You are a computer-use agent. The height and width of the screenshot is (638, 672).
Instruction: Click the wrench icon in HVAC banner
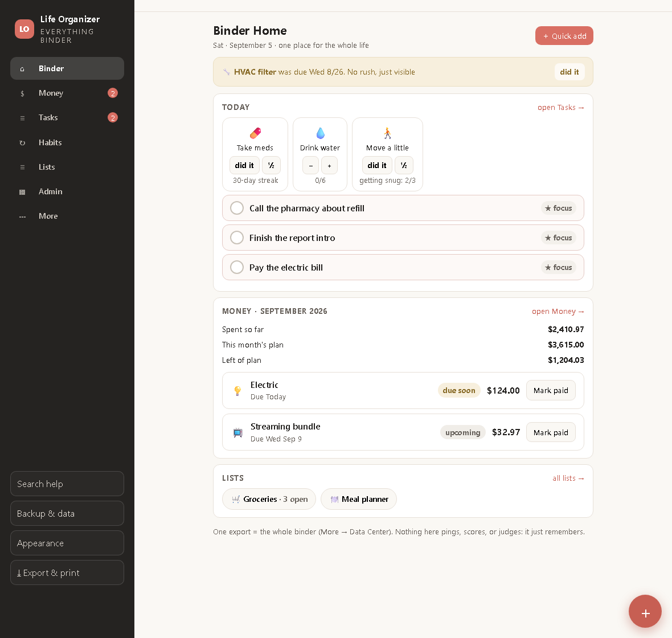click(227, 72)
